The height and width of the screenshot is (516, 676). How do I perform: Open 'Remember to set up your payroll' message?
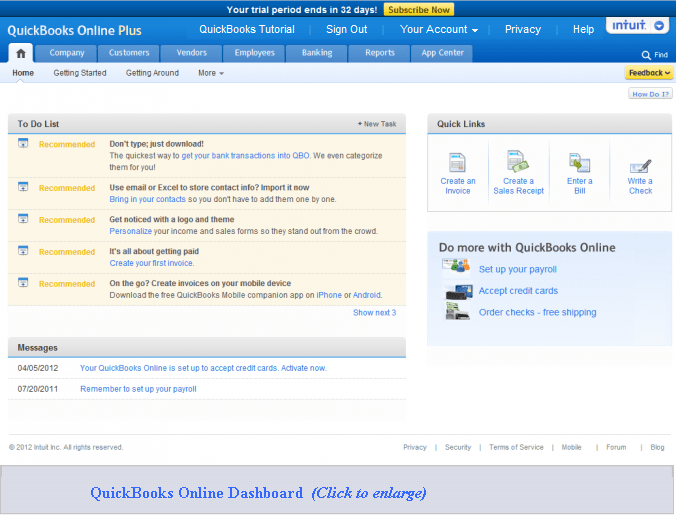(x=138, y=389)
